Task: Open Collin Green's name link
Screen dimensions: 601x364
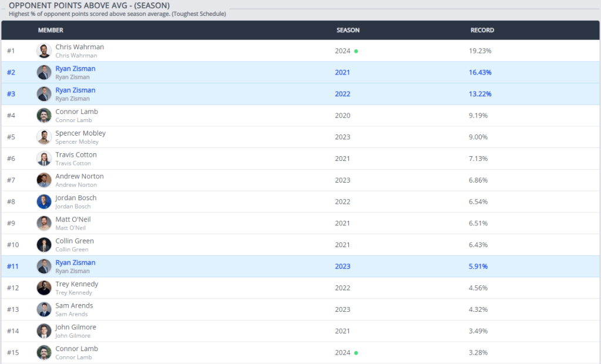Action: pos(75,241)
